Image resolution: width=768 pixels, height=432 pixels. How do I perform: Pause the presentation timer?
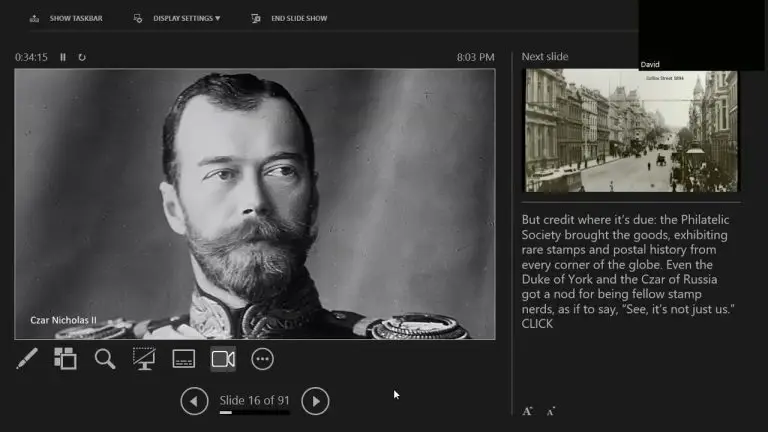(63, 57)
